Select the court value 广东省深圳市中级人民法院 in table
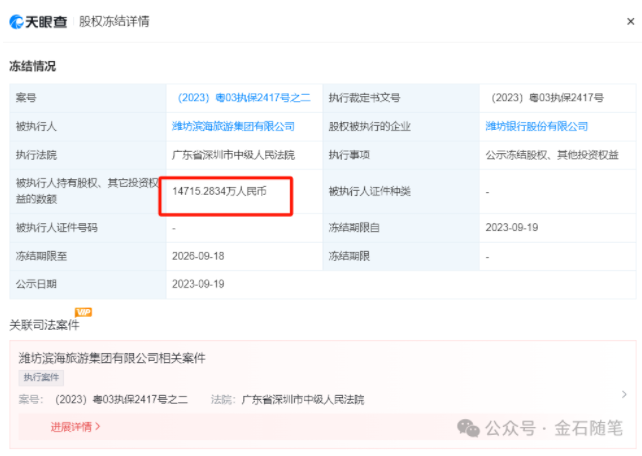Viewport: 642px width, 456px height. pos(233,155)
